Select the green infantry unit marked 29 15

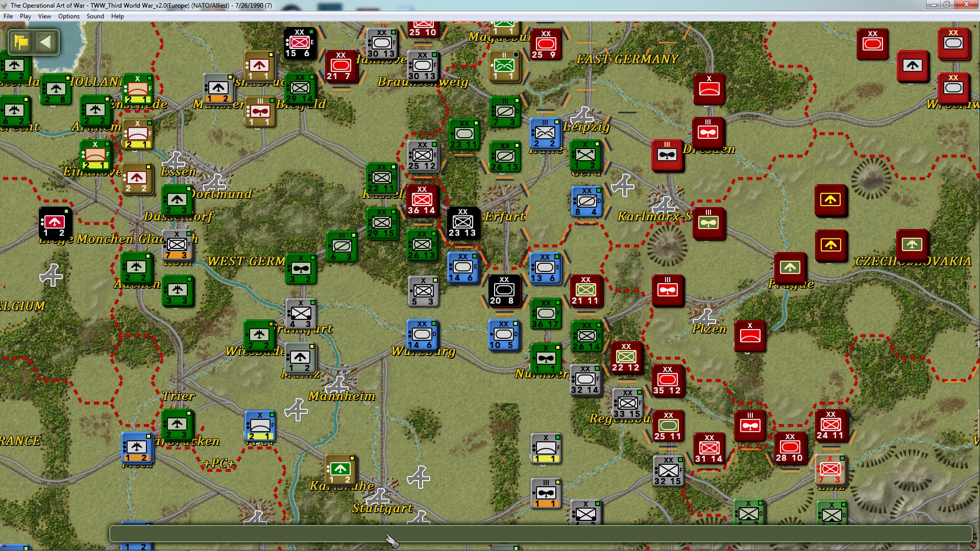pos(381,223)
